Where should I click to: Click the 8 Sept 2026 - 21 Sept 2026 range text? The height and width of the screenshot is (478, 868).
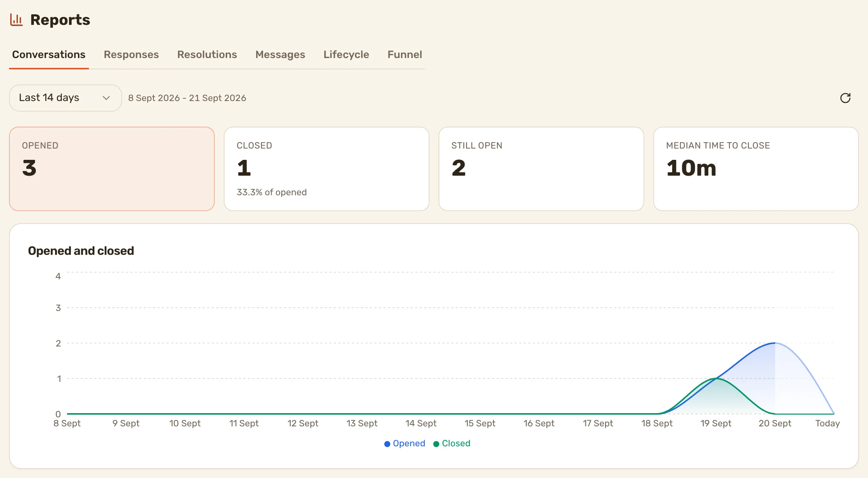coord(187,98)
